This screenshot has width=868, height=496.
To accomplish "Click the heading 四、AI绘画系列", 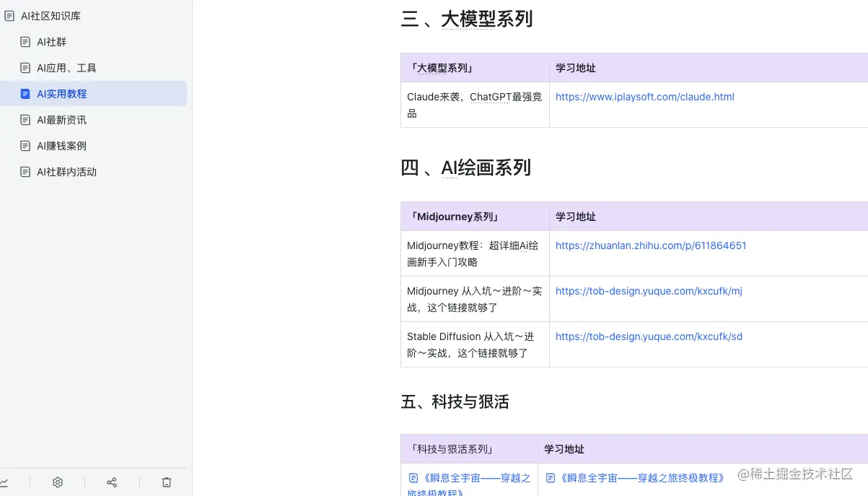I will (466, 168).
